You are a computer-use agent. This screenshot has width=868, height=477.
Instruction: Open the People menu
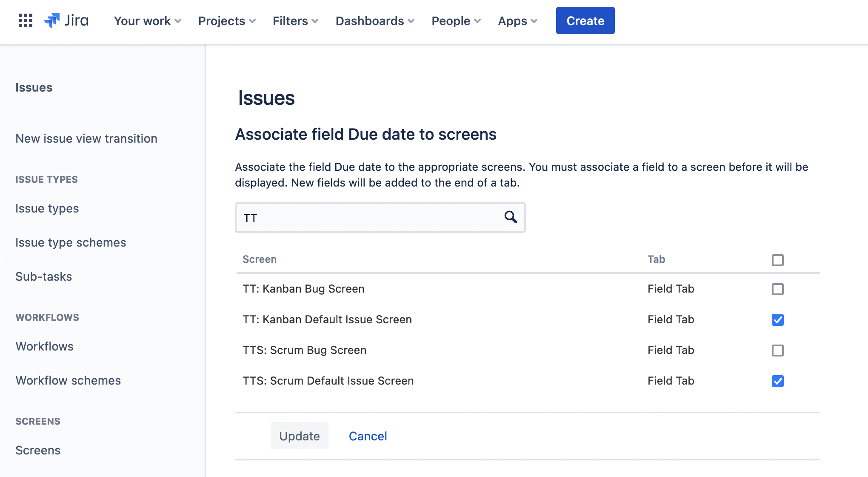click(456, 21)
